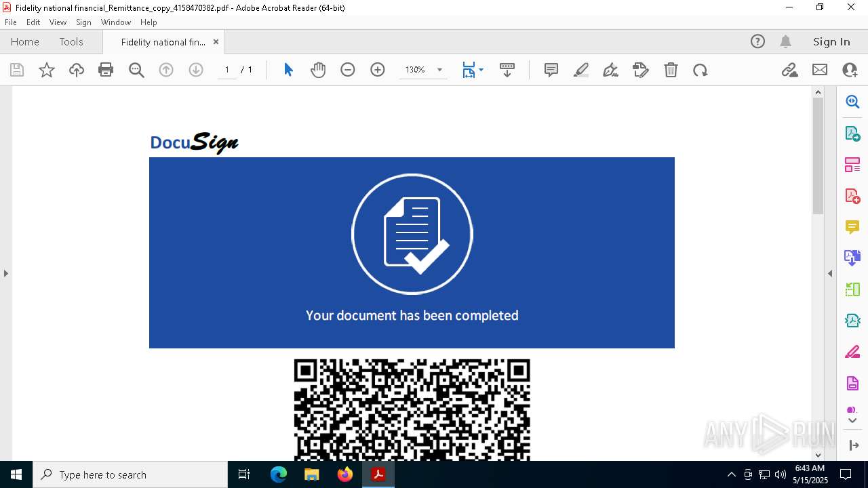The width and height of the screenshot is (868, 488).
Task: Upload file to cloud icon
Action: (77, 70)
